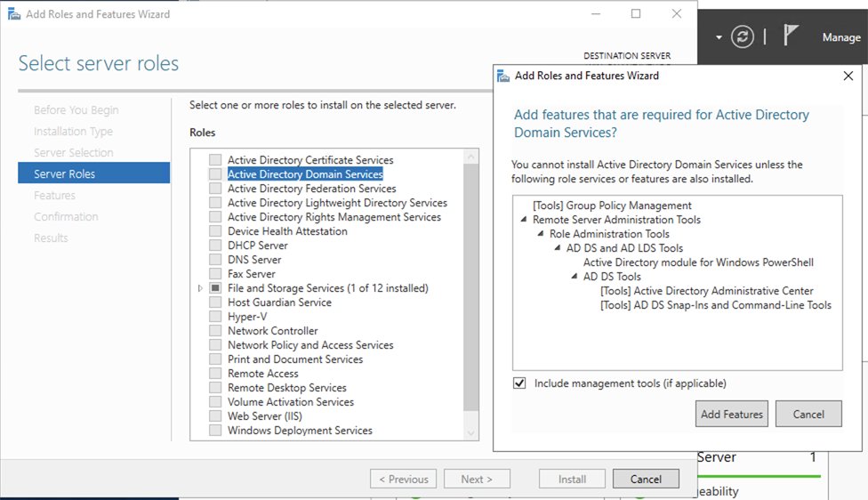Toggle Include management tools checkbox

pyautogui.click(x=519, y=383)
